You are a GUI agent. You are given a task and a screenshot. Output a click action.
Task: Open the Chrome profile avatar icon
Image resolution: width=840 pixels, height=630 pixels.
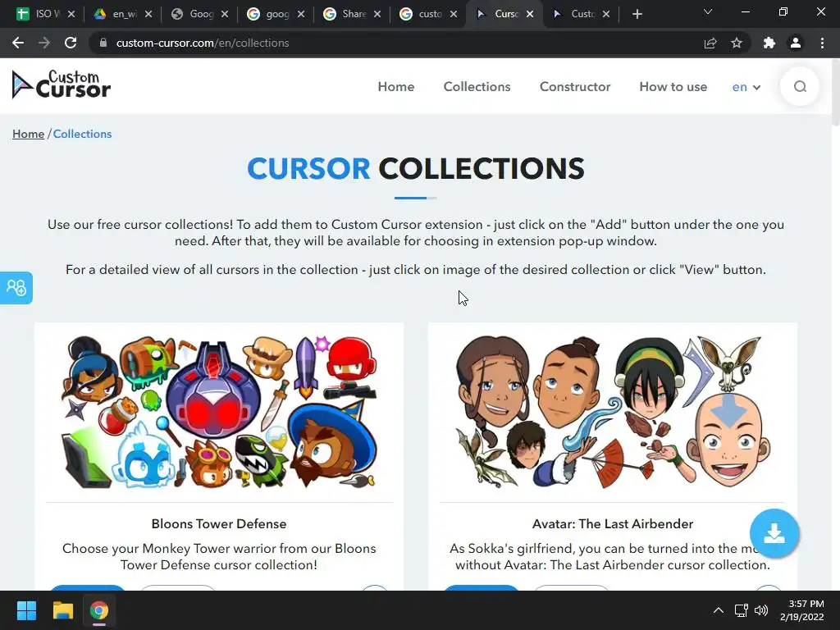[796, 43]
